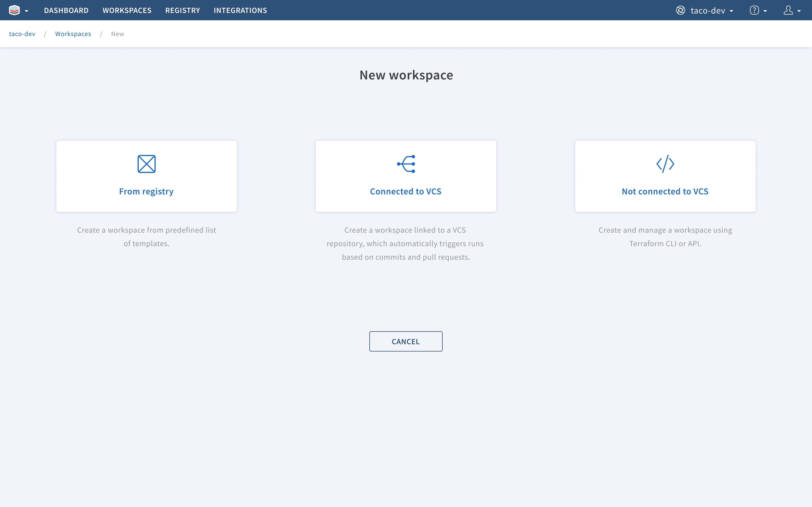The image size is (812, 507).
Task: Go to the Dashboard menu item
Action: point(66,10)
